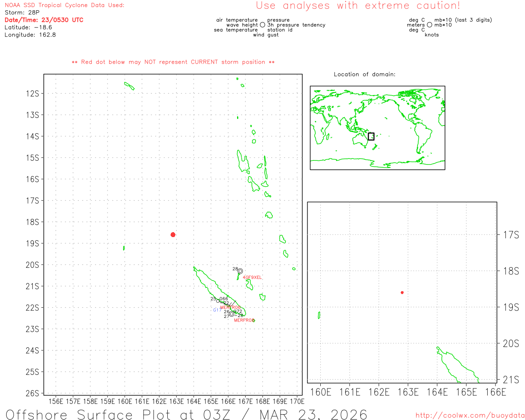Click the blue G17 marker label
525x420 pixels.
pos(217,310)
